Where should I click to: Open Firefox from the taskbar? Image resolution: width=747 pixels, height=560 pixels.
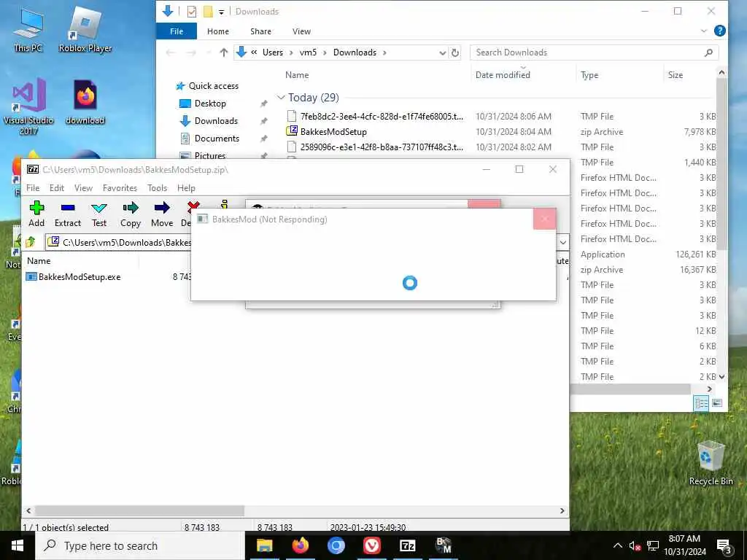(x=300, y=545)
